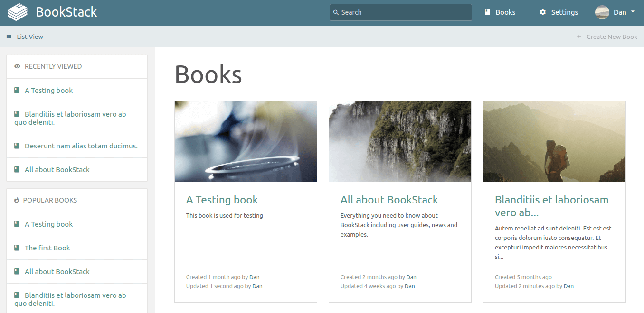Image resolution: width=644 pixels, height=313 pixels.
Task: Open the A Testing book card title
Action: pyautogui.click(x=222, y=200)
